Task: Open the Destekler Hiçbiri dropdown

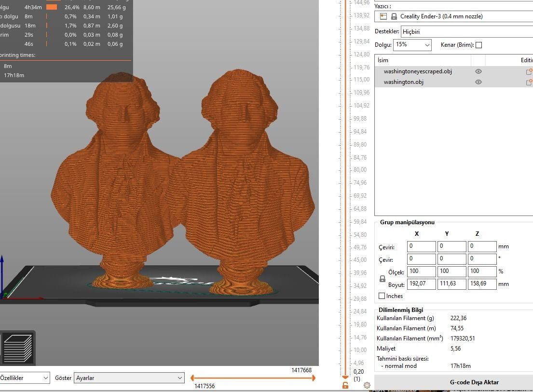Action: point(467,32)
